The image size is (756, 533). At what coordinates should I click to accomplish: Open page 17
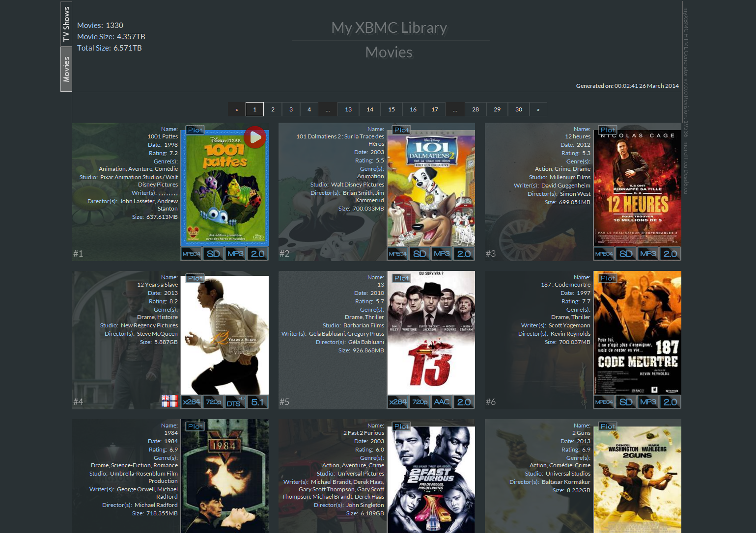[x=435, y=109]
